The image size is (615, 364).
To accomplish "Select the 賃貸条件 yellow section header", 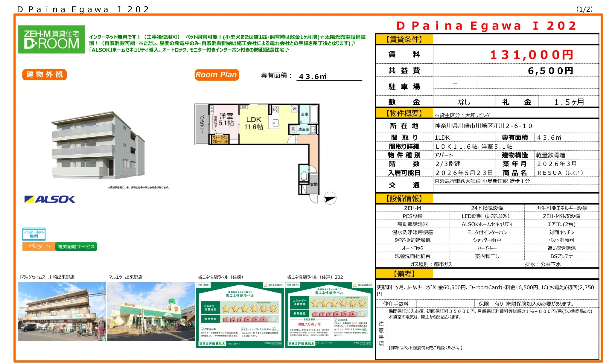I will click(404, 39).
